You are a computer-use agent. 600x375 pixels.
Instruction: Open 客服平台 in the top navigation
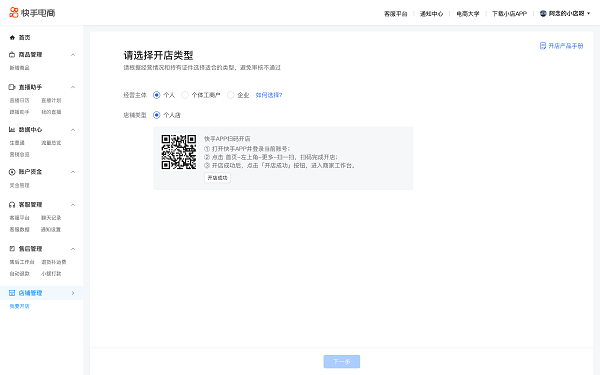pos(396,14)
